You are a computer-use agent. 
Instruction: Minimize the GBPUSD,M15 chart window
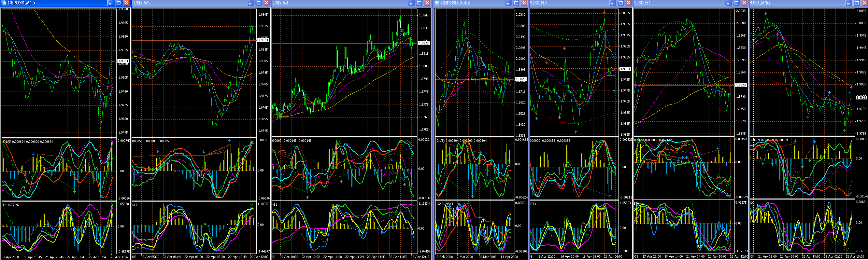[110, 3]
